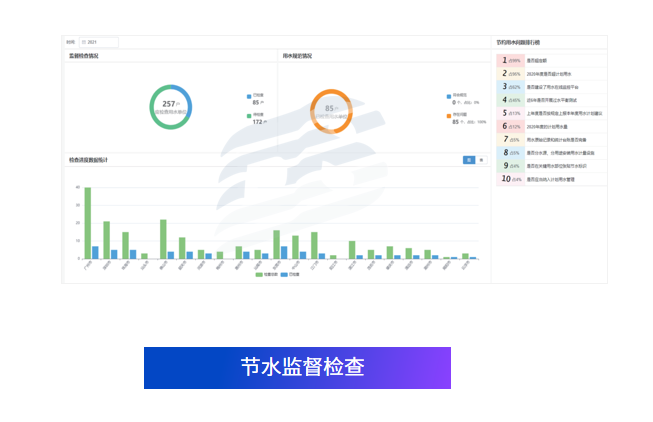Click the blue legend square in the supervision donut
The height and width of the screenshot is (422, 653).
tap(248, 96)
